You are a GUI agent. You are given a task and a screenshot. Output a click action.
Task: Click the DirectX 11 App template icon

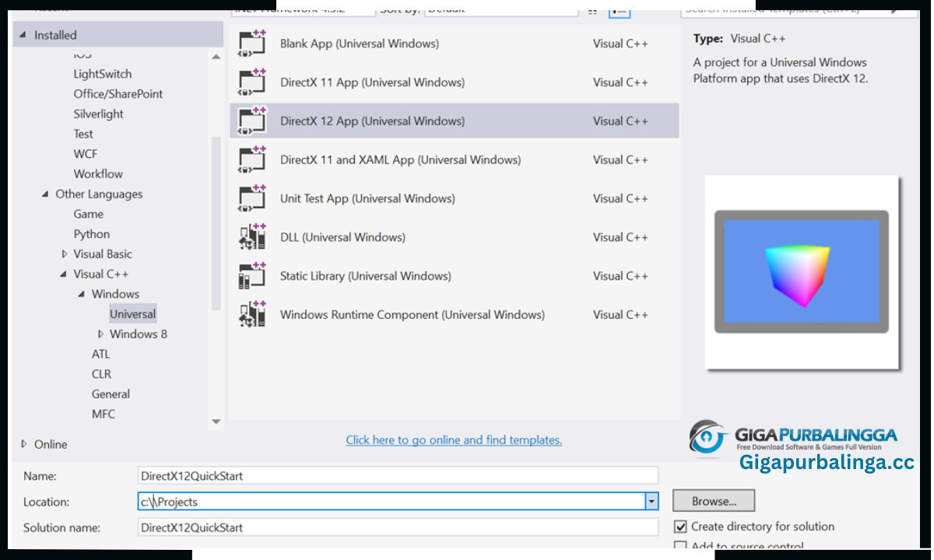point(252,82)
